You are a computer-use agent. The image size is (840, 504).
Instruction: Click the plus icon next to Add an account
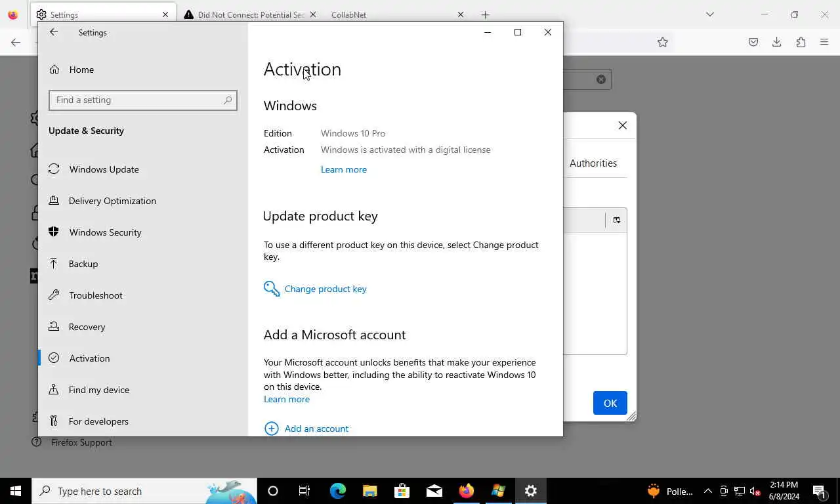click(x=271, y=429)
